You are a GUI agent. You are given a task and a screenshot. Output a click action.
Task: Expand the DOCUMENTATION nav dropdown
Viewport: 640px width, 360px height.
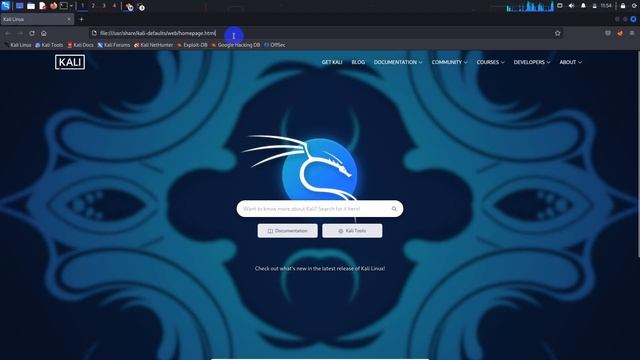(398, 62)
